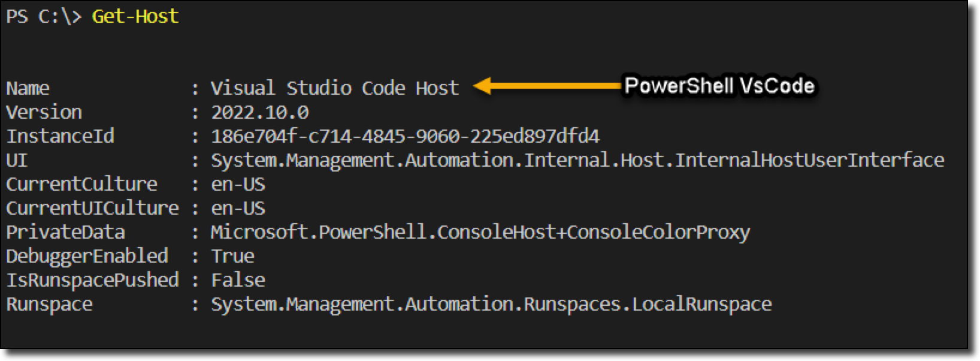Select the False value of IsRunspacePushed

pyautogui.click(x=238, y=280)
